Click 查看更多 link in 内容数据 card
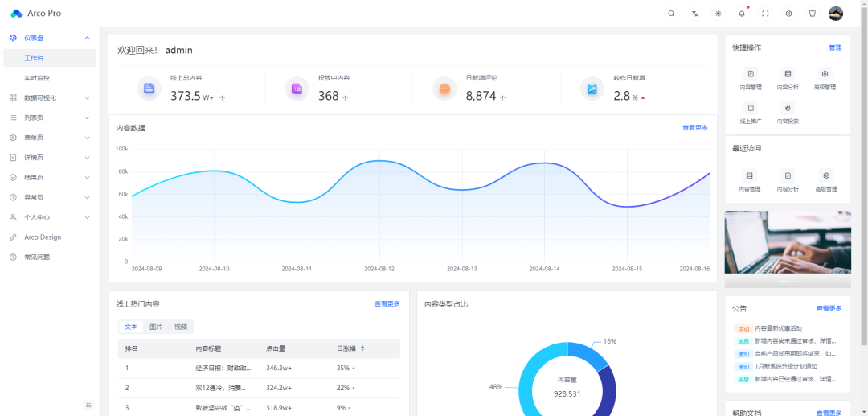The height and width of the screenshot is (416, 868). [694, 127]
